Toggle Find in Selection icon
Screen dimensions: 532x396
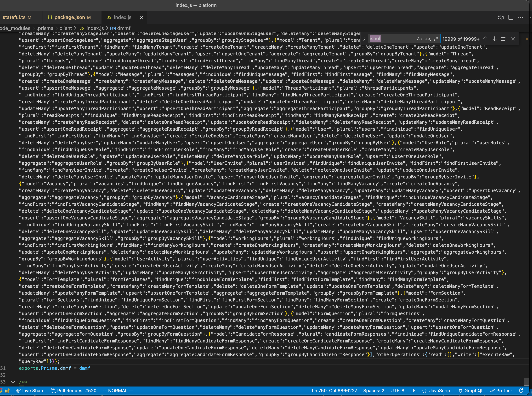coord(504,39)
